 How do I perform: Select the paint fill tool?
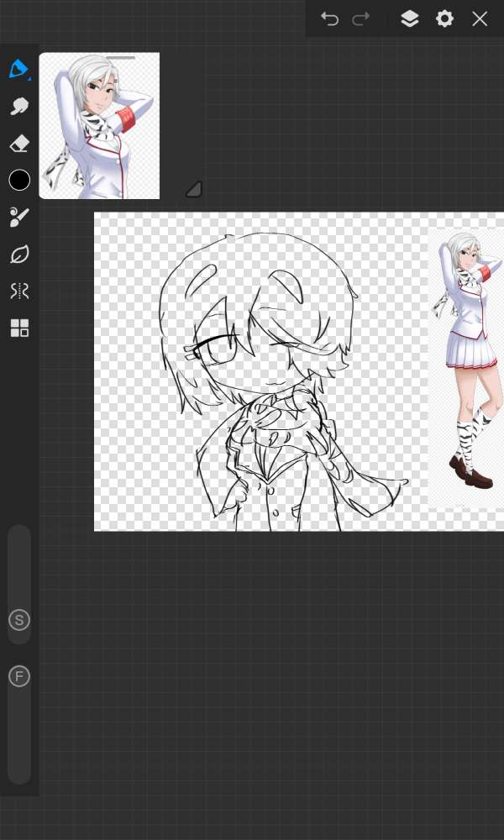coord(19,217)
